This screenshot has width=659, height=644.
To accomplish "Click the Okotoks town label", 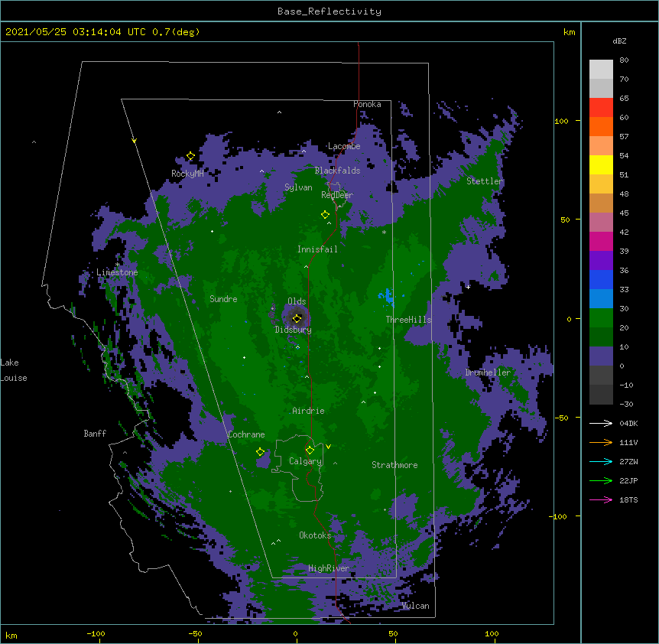I will tap(315, 535).
